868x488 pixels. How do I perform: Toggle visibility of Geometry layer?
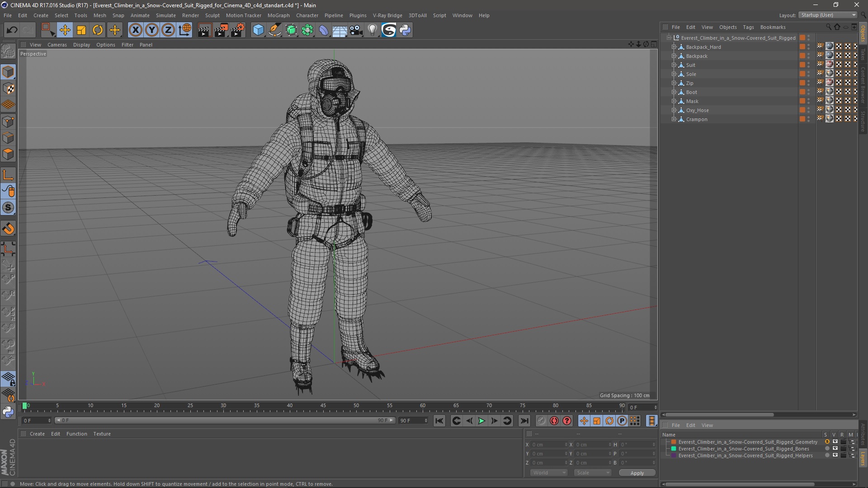pyautogui.click(x=835, y=442)
